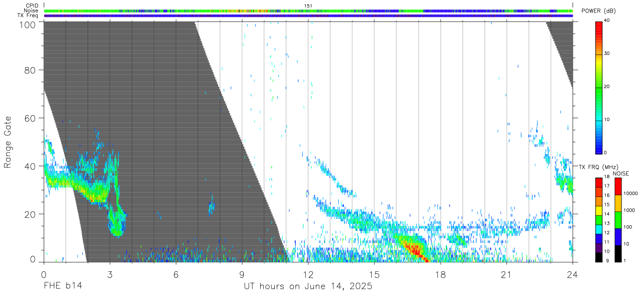Click the power color bar
This screenshot has height=297, width=644.
pos(599,87)
